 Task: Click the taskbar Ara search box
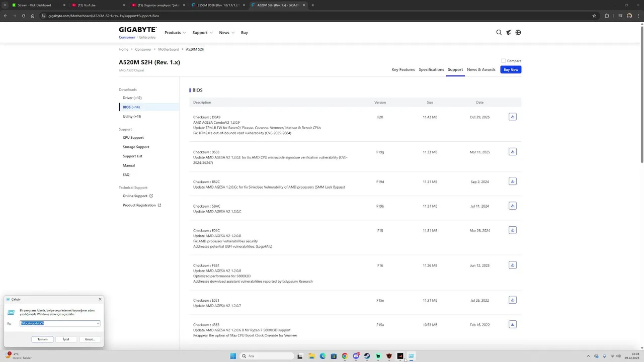coord(267,356)
